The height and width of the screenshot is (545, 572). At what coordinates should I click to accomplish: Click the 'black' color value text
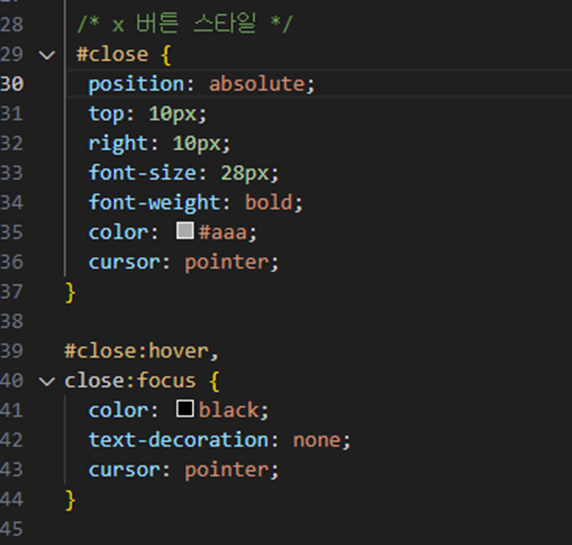coord(229,410)
